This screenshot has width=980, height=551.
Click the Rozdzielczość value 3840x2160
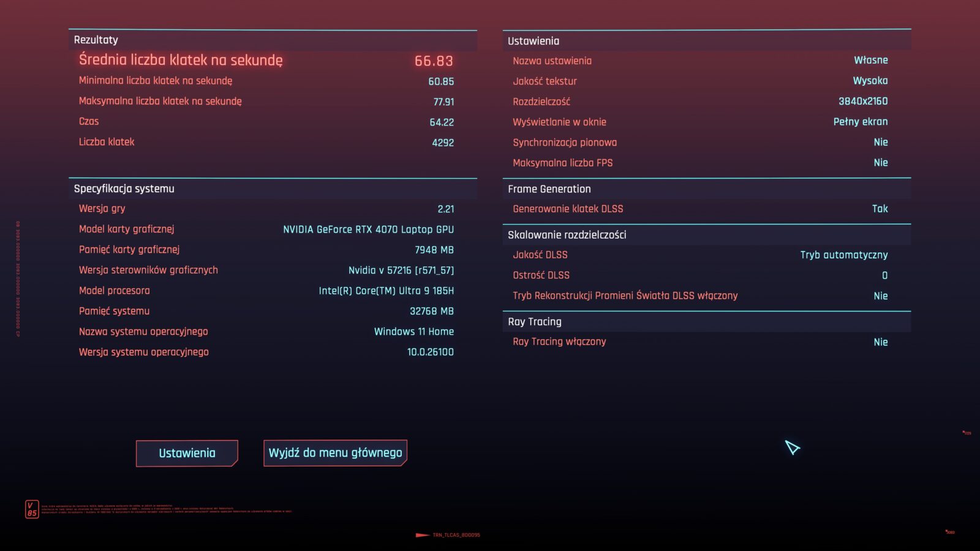click(862, 101)
